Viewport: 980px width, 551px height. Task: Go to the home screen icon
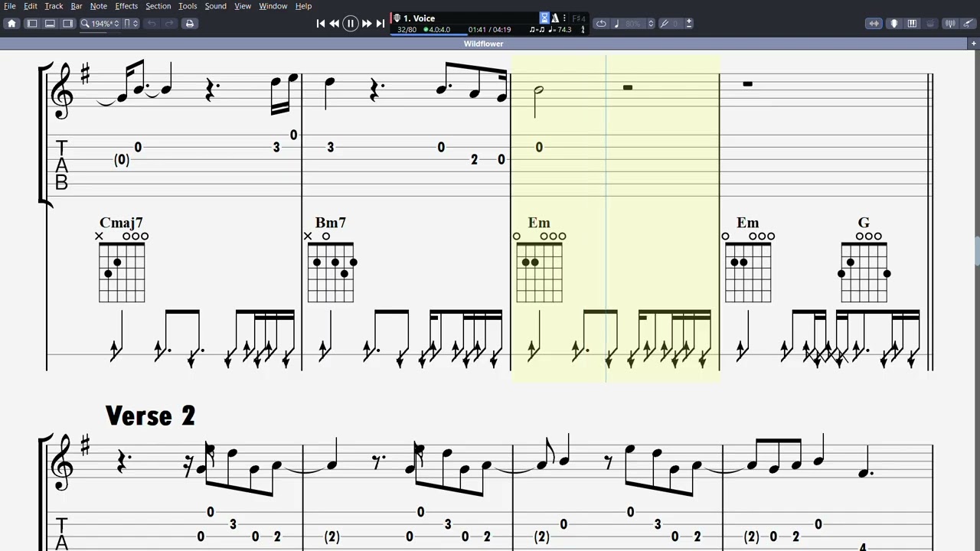click(11, 24)
